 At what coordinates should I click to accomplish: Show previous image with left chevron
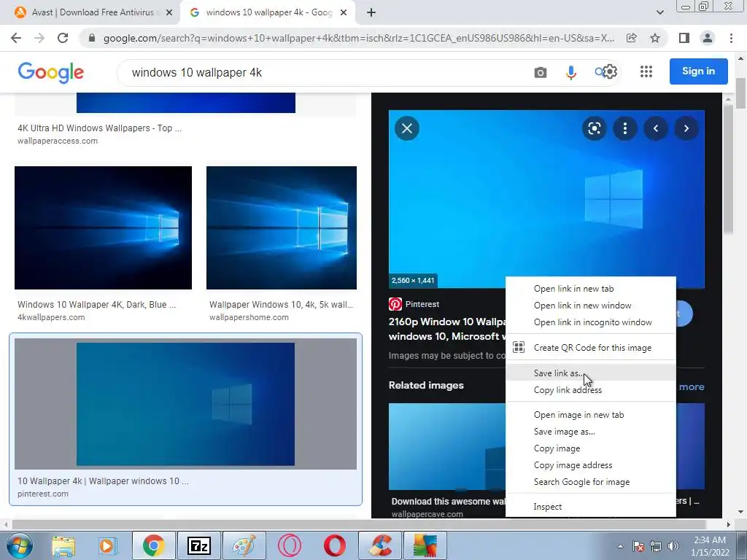click(656, 128)
